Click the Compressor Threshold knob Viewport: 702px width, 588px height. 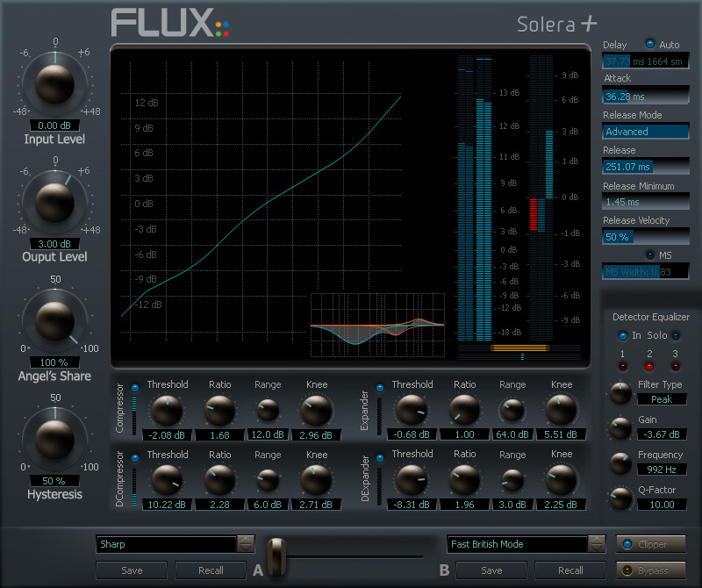pos(167,410)
